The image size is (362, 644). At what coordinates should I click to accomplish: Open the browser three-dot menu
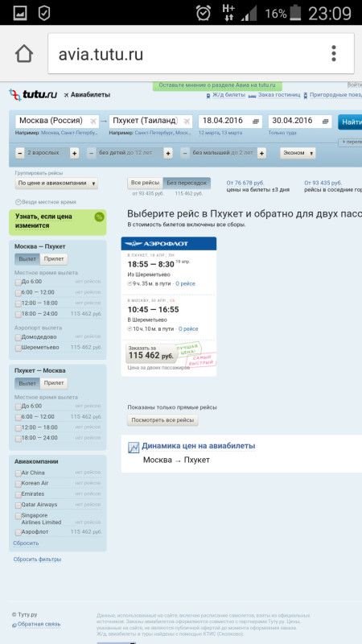pyautogui.click(x=334, y=53)
